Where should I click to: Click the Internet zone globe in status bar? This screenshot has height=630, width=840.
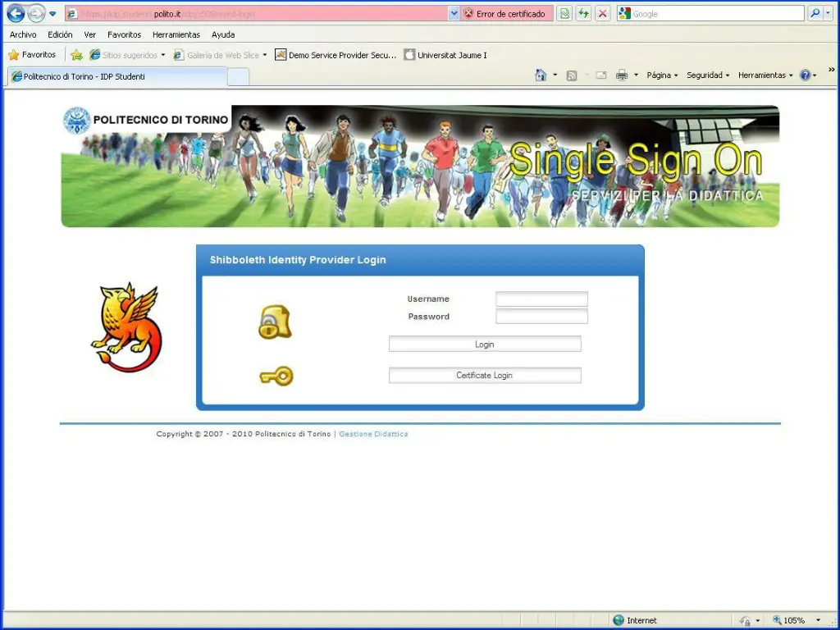click(x=619, y=620)
